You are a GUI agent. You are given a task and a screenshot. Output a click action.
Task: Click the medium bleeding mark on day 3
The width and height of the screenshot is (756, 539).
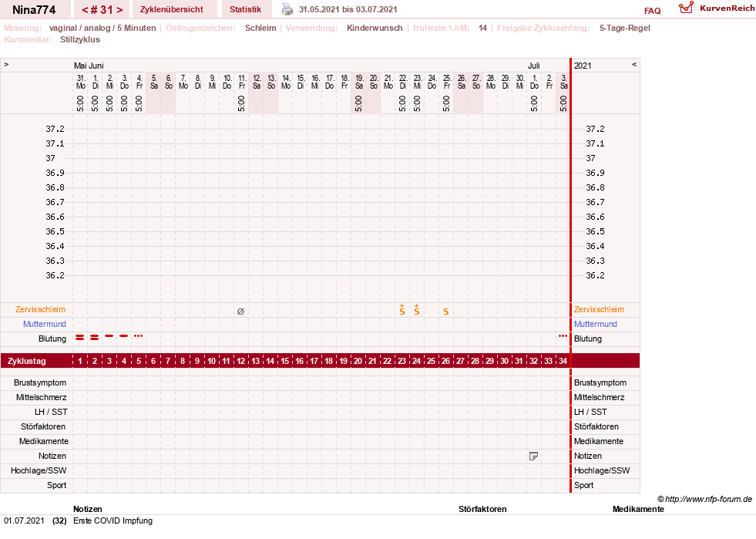coord(109,335)
